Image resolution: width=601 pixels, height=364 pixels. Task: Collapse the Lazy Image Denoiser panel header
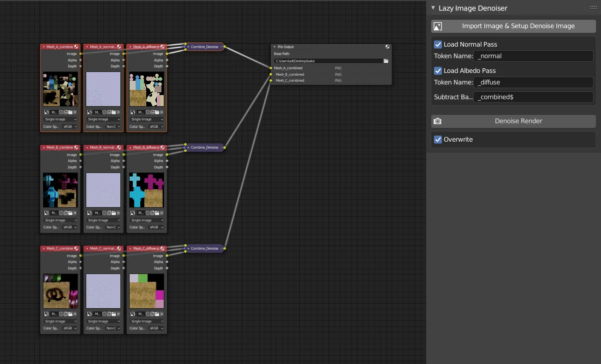(433, 8)
